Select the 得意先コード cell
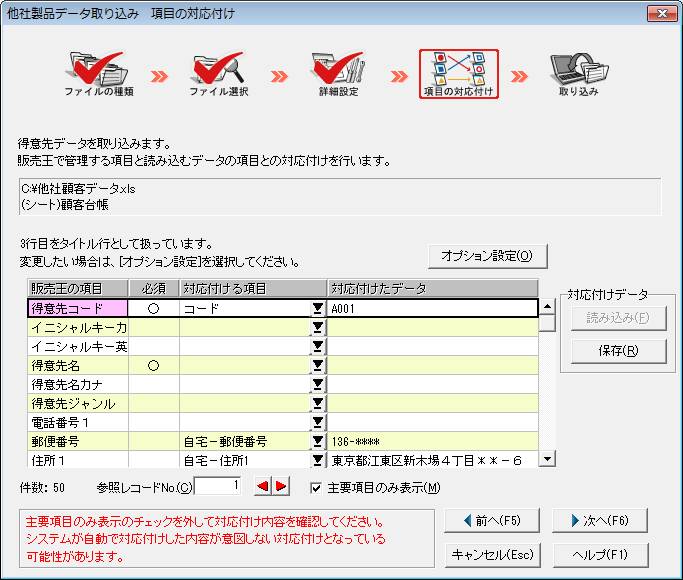 [78, 308]
